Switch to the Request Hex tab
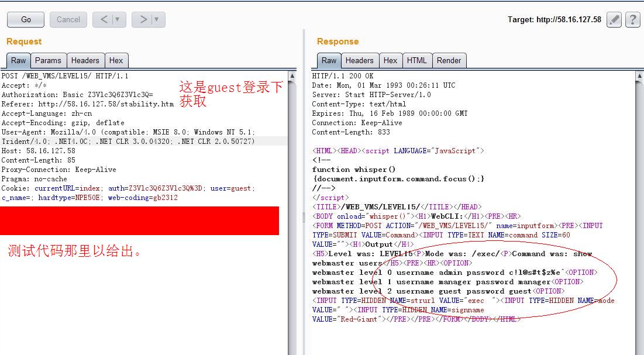Viewport: 644px width, 355px height. pos(116,60)
